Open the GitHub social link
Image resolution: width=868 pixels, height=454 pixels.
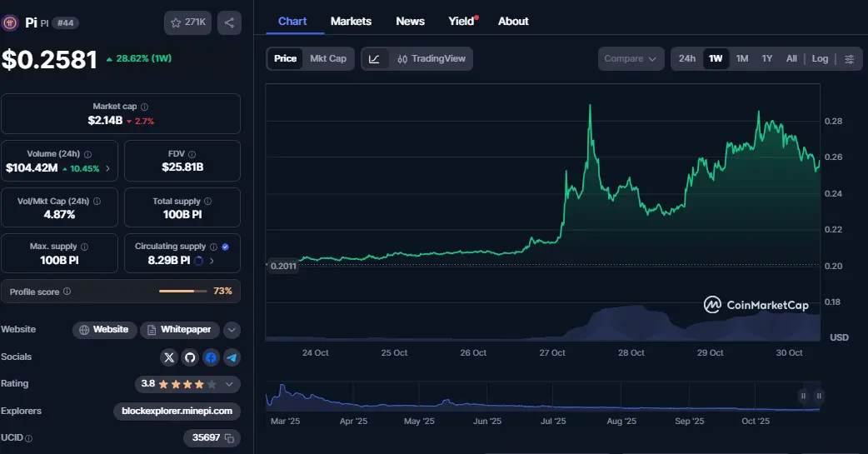point(190,357)
